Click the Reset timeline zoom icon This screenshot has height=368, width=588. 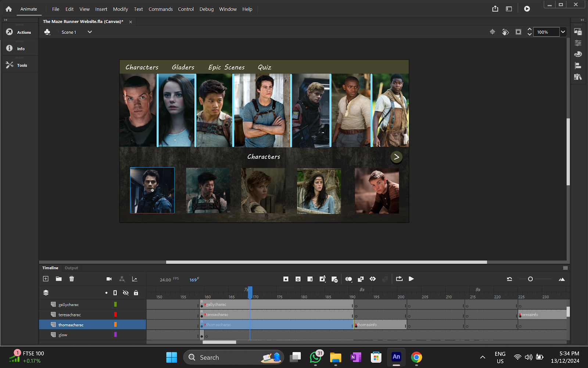(x=509, y=279)
